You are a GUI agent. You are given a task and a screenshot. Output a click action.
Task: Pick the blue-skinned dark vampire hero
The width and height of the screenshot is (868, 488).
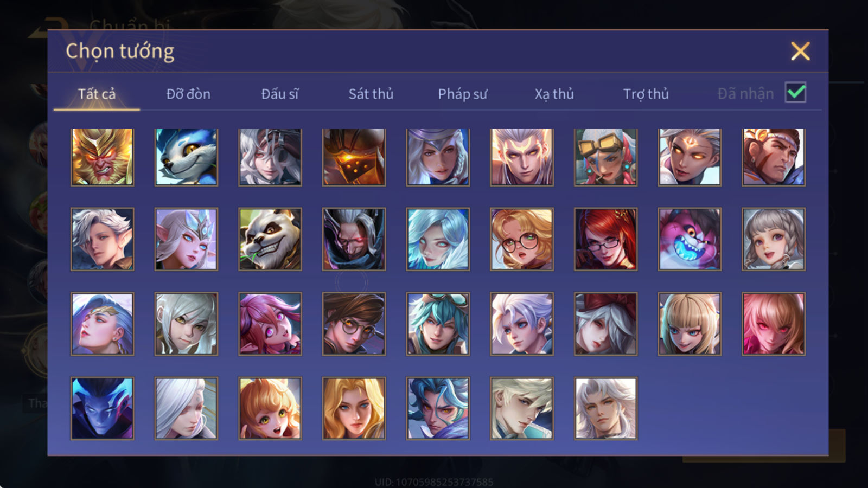[102, 408]
